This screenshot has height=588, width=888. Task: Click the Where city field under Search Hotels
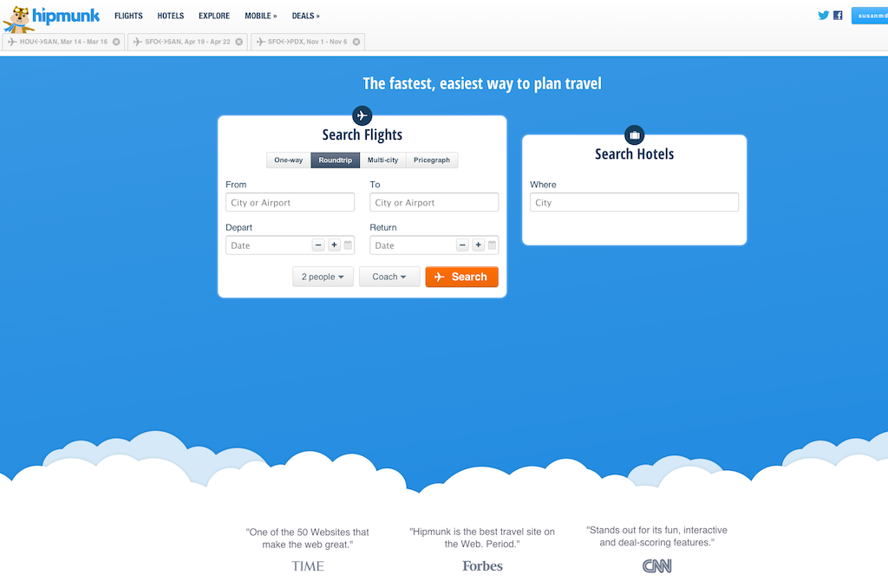(x=634, y=202)
